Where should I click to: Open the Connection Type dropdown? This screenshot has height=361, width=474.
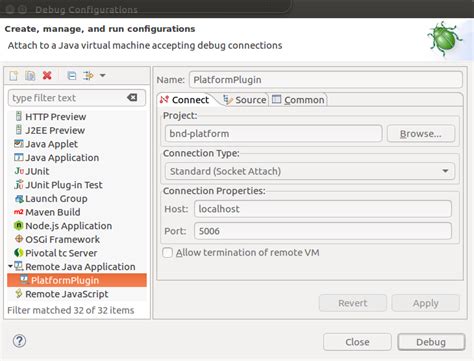click(310, 171)
